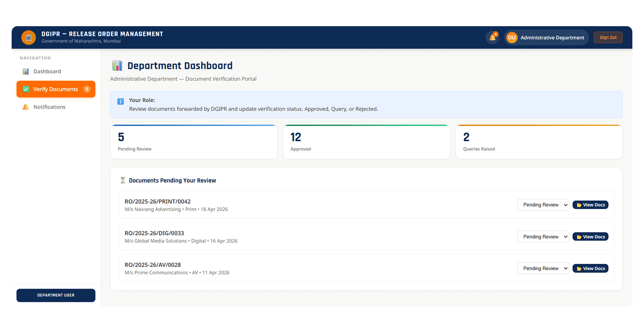Click the Government of Maharashtra, Mumbai subtitle
Screen dimensions: 644x333
(81, 41)
